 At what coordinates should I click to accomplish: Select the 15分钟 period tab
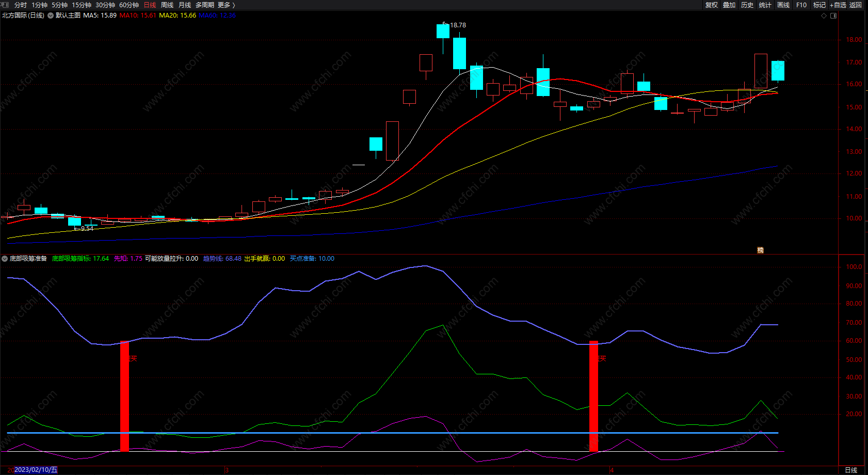click(82, 5)
